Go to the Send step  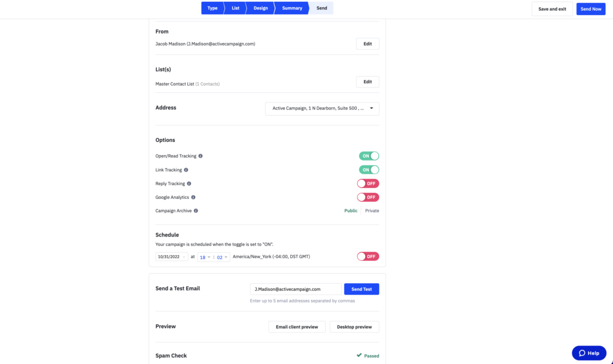point(321,8)
